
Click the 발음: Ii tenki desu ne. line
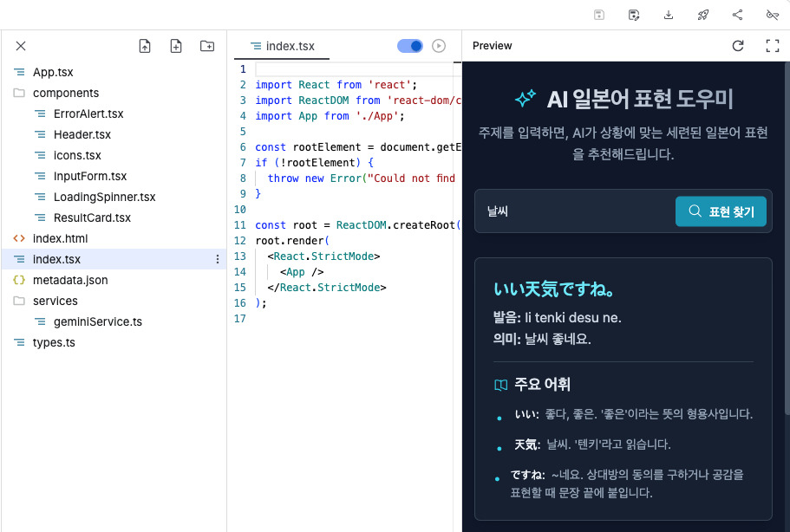click(558, 318)
